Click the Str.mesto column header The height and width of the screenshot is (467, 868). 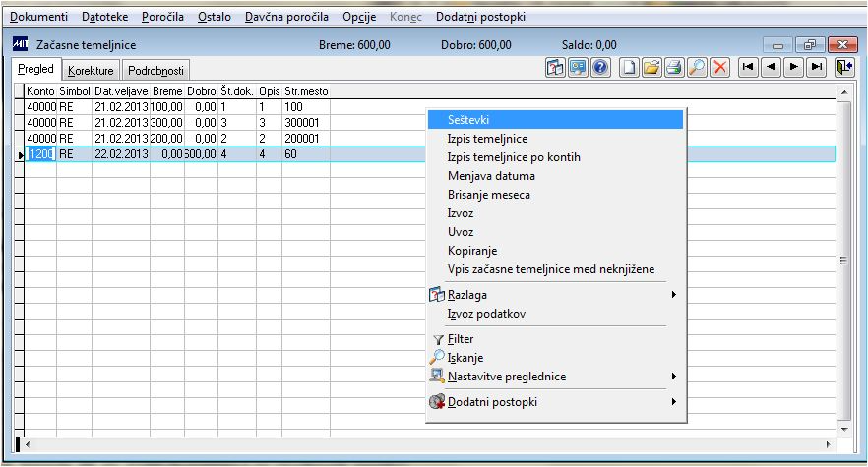pyautogui.click(x=306, y=91)
